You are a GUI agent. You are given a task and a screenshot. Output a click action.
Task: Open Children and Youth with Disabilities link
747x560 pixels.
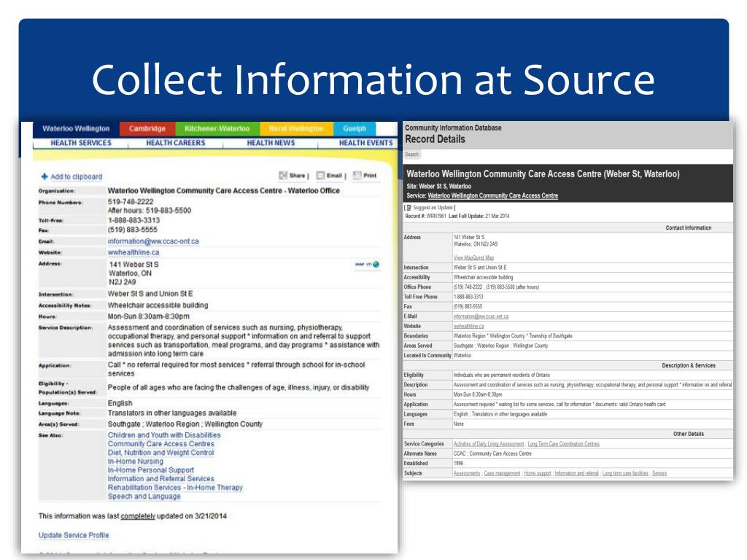point(164,435)
